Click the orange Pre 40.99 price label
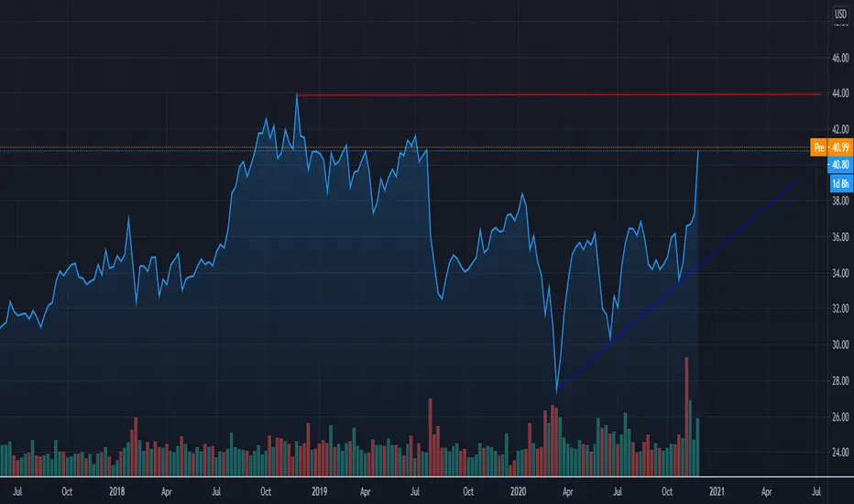The image size is (854, 504). (831, 148)
